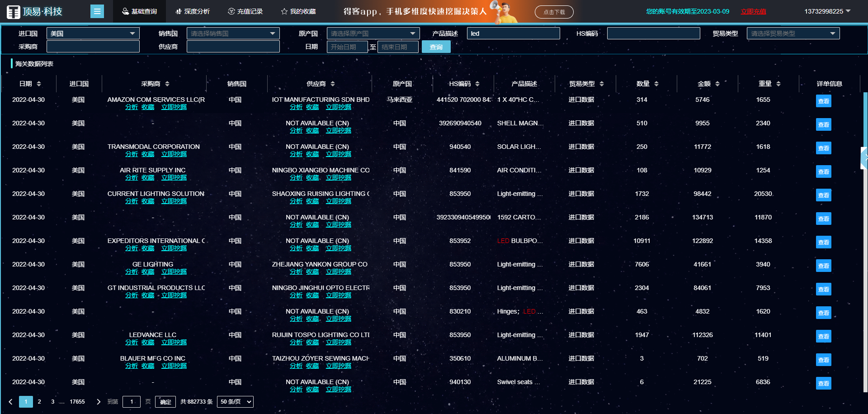Expand the 贸易类型 dropdown
The width and height of the screenshot is (868, 414).
[x=793, y=33]
